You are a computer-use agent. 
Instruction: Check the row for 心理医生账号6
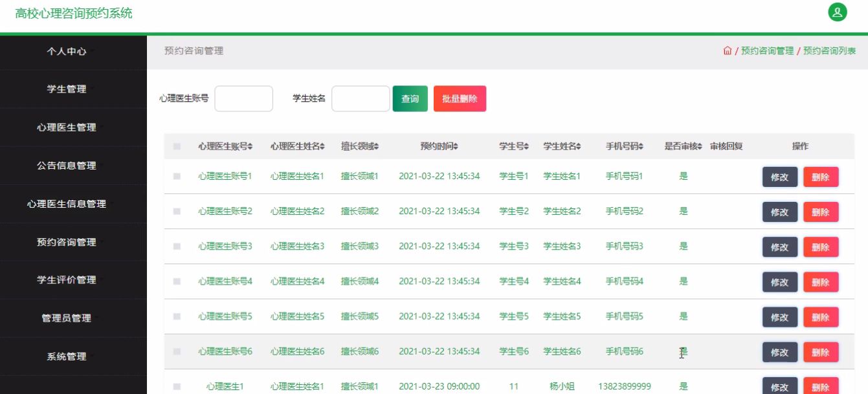pyautogui.click(x=177, y=351)
